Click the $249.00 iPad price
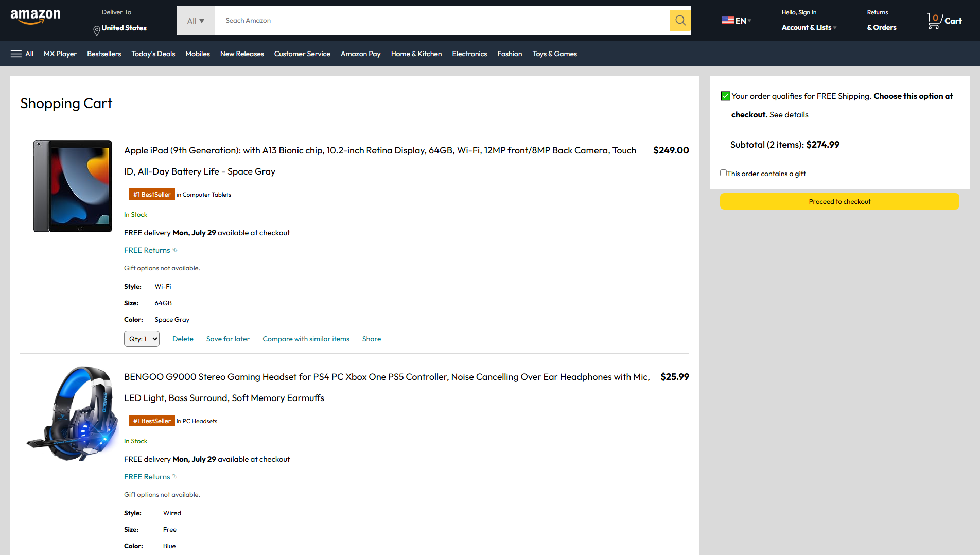Viewport: 980px width, 555px height. click(671, 150)
